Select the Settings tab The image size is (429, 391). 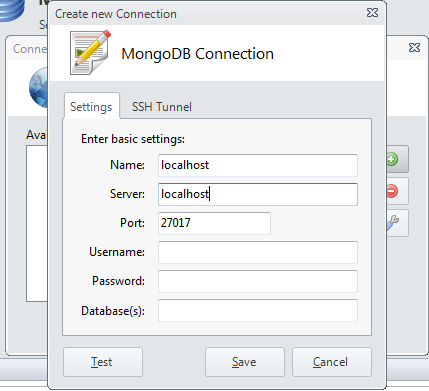pos(91,106)
